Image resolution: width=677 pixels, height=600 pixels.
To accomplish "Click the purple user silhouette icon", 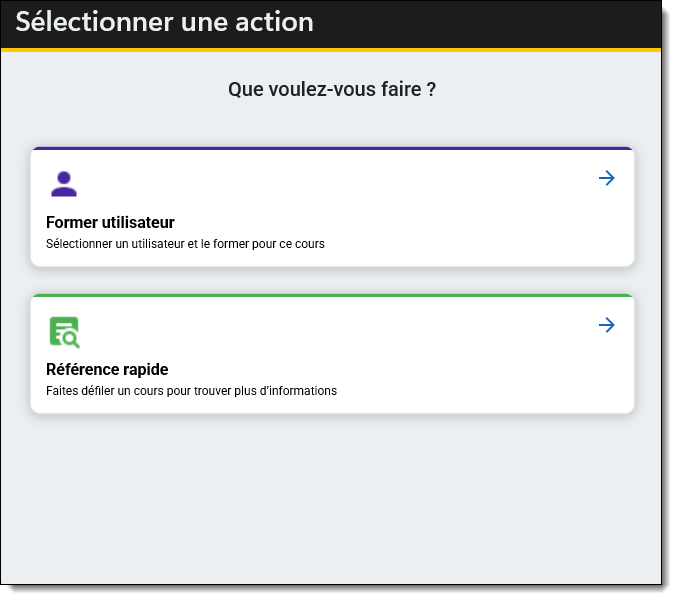I will [63, 184].
